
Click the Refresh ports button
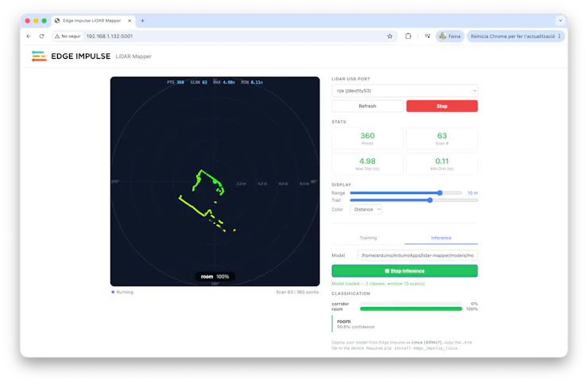click(x=367, y=107)
